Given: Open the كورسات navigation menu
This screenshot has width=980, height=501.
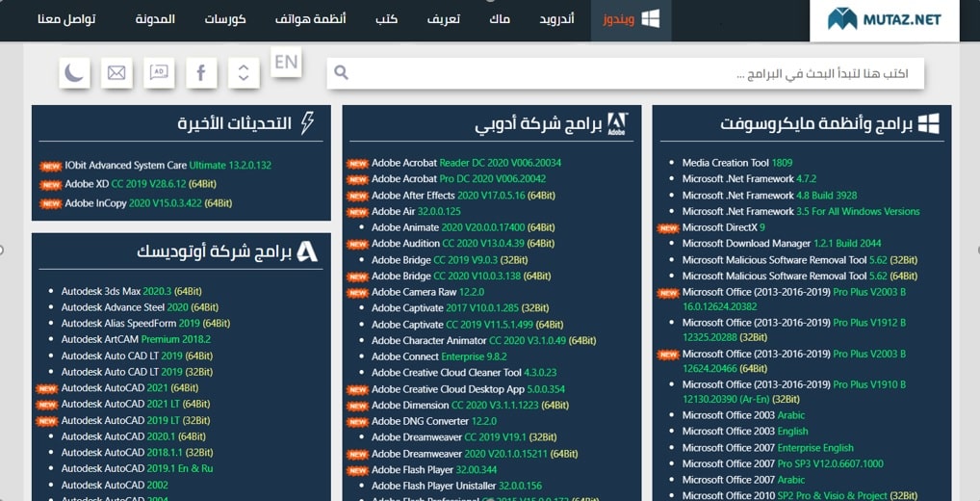Looking at the screenshot, I should pyautogui.click(x=225, y=19).
